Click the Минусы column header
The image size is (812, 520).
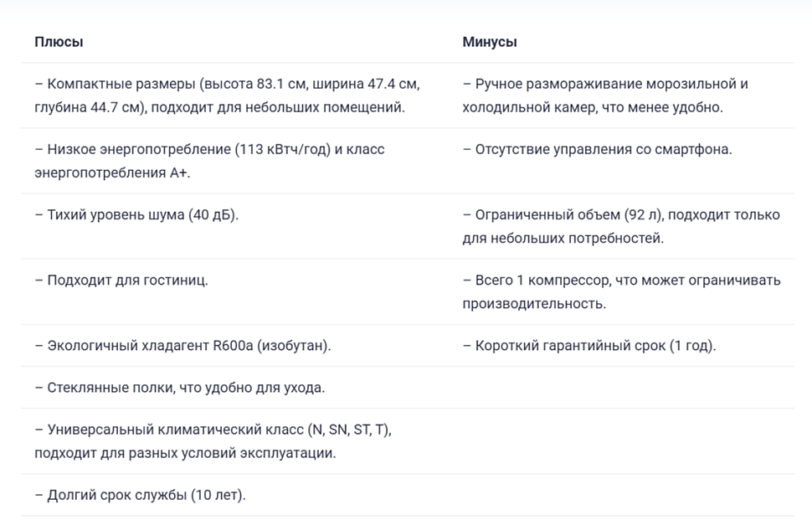click(489, 42)
